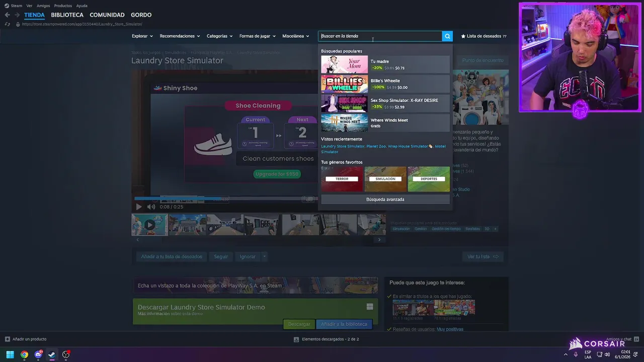The width and height of the screenshot is (644, 362).
Task: Open the Formas de jugar dropdown
Action: point(257,36)
